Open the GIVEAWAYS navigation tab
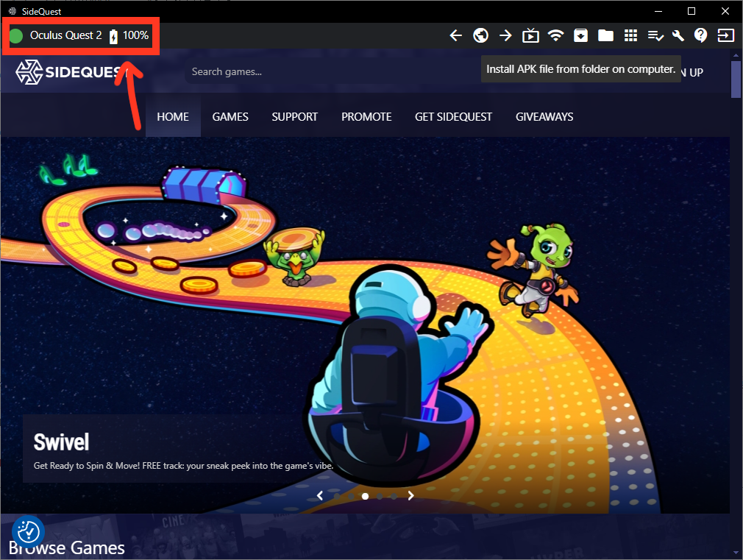This screenshot has height=560, width=743. 544,116
